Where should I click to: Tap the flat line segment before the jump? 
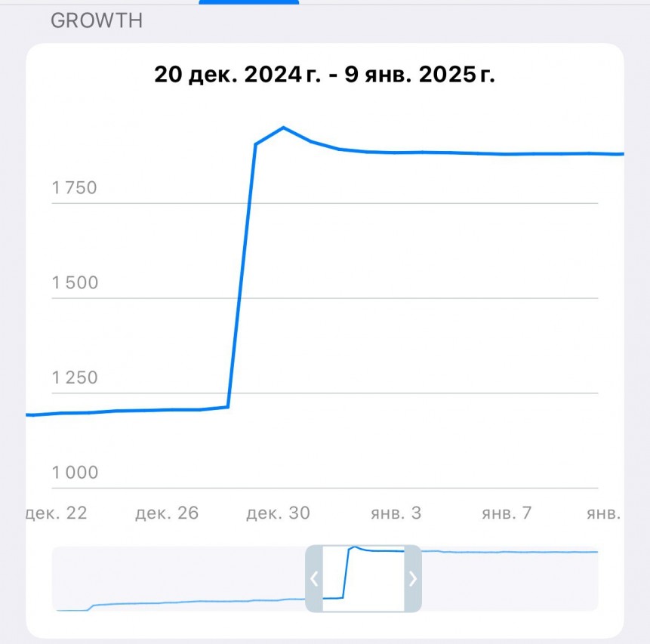tap(136, 410)
